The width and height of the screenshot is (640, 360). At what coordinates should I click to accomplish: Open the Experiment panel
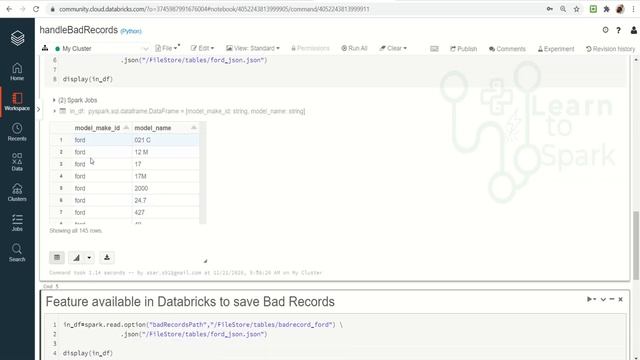click(556, 49)
